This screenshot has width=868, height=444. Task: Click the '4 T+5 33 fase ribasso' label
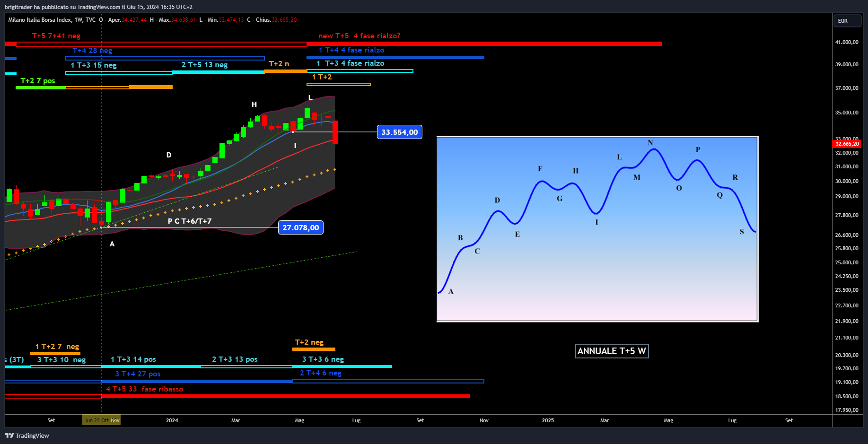pos(144,389)
